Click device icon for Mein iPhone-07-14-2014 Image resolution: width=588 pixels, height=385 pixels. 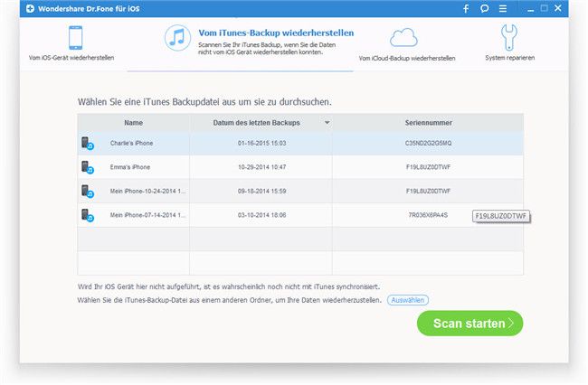click(88, 215)
